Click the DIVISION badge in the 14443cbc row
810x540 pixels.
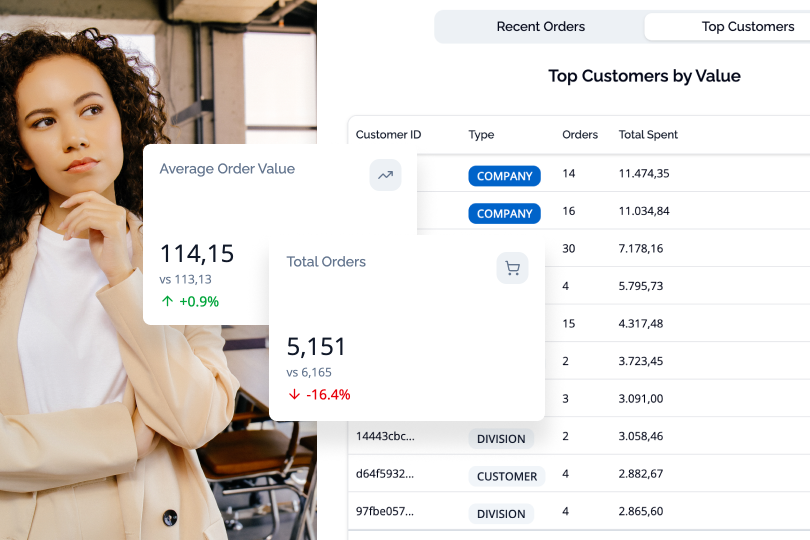[501, 439]
